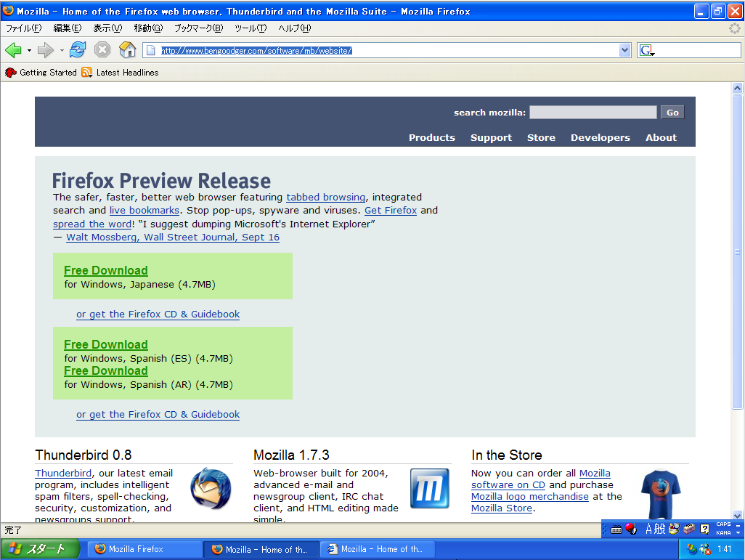Click the Firefox icon in the title bar
745x560 pixels.
coord(8,10)
